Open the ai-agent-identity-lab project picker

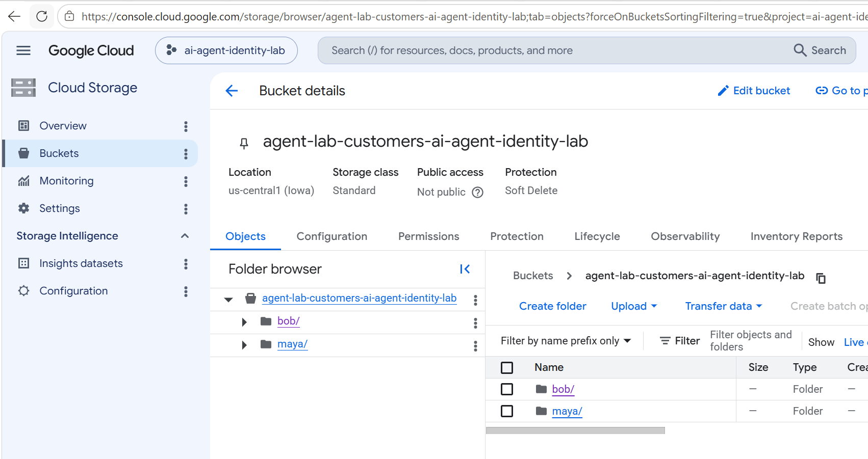[226, 50]
